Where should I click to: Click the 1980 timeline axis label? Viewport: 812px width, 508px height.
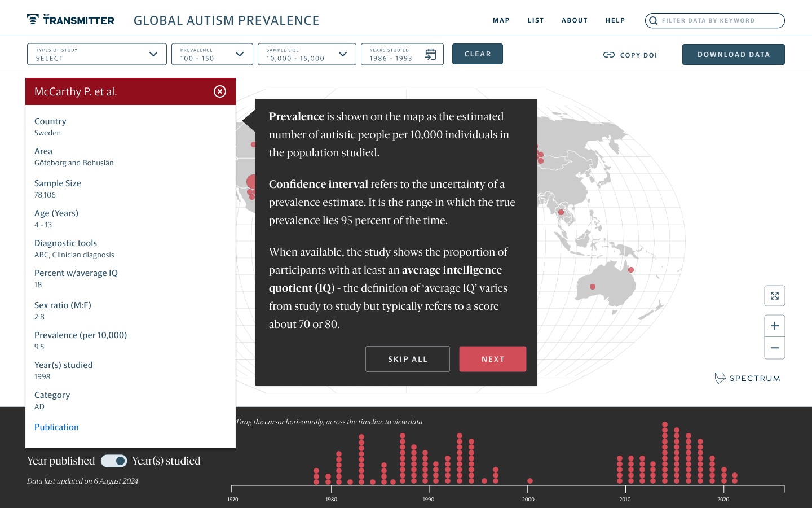332,499
